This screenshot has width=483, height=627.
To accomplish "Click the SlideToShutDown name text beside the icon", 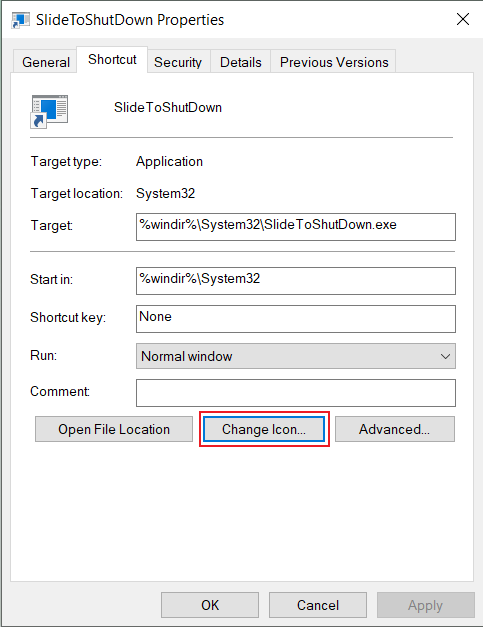I will click(x=168, y=108).
